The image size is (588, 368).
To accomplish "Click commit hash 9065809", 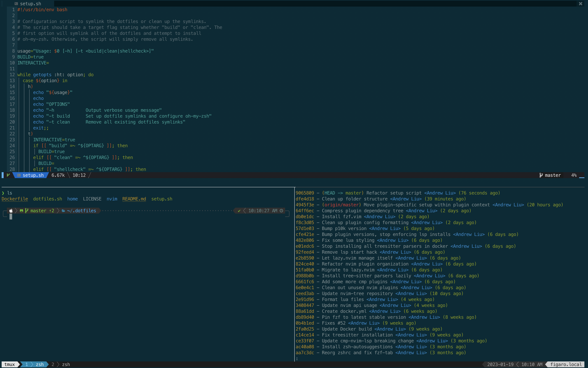I will [x=305, y=193].
